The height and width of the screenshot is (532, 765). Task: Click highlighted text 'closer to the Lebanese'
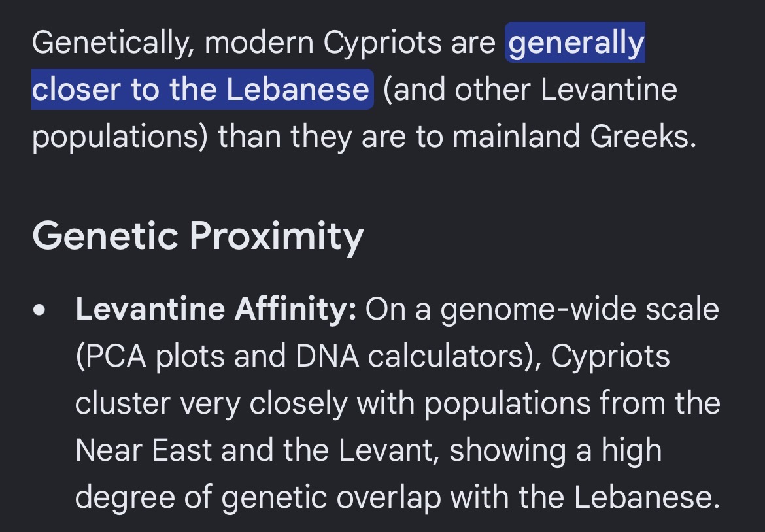point(201,90)
